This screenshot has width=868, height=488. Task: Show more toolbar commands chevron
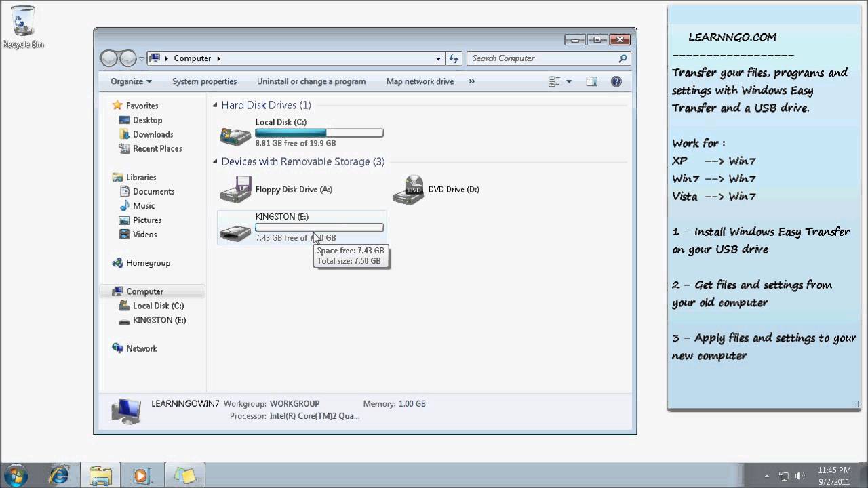(x=472, y=81)
